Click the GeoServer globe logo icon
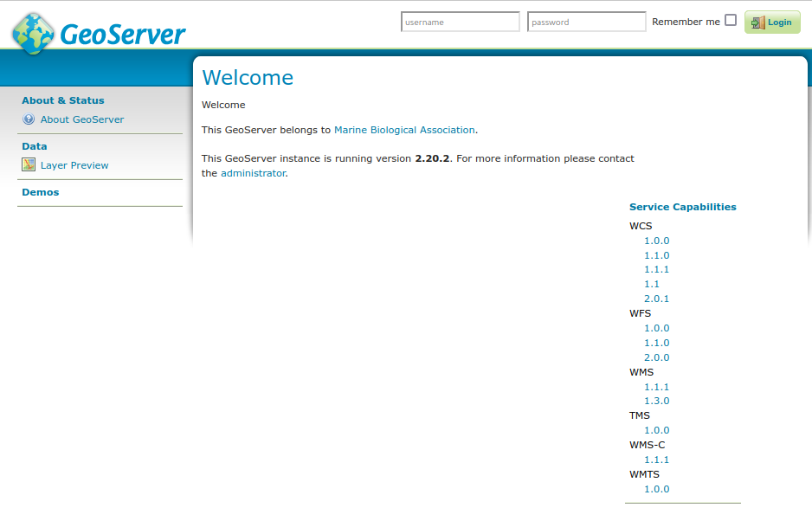 [33, 34]
